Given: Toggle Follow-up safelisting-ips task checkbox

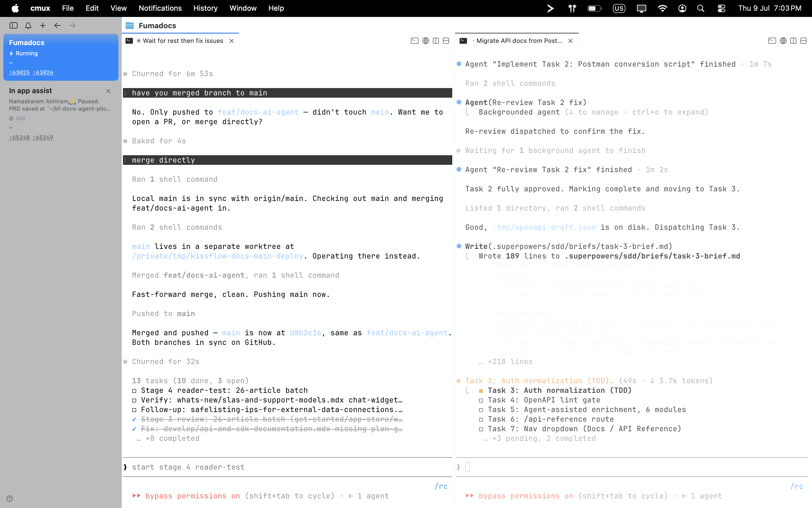Looking at the screenshot, I should point(134,410).
